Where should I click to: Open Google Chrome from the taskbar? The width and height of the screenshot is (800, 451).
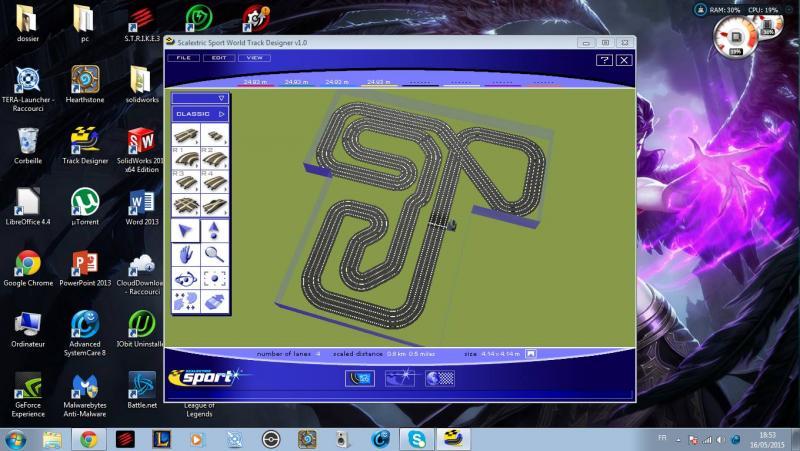(88, 439)
